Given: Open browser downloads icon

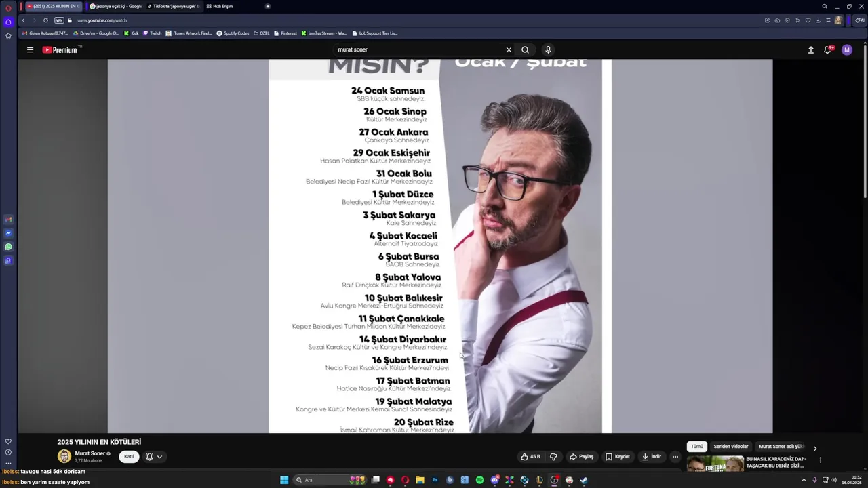Looking at the screenshot, I should point(818,20).
